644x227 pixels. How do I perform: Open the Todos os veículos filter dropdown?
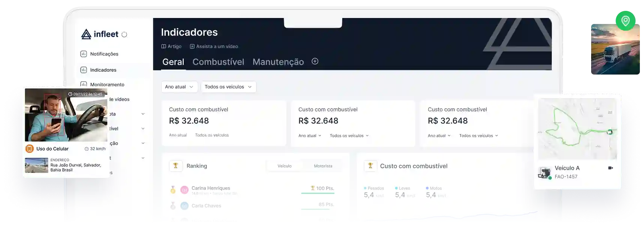(228, 87)
